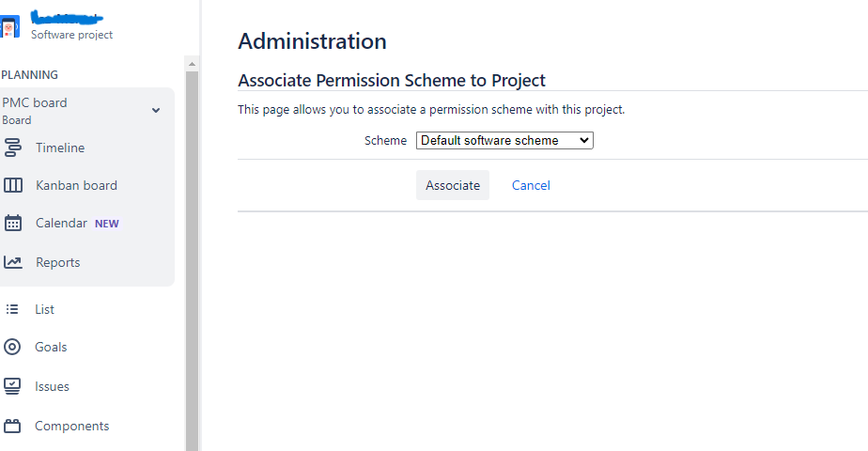Click the Cancel link
868x451 pixels.
click(x=531, y=185)
